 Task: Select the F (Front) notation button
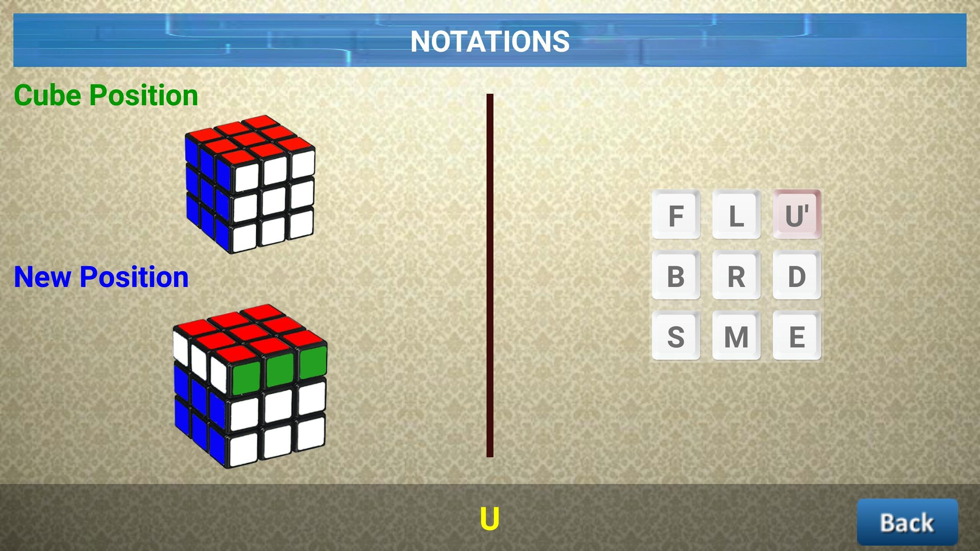tap(676, 214)
